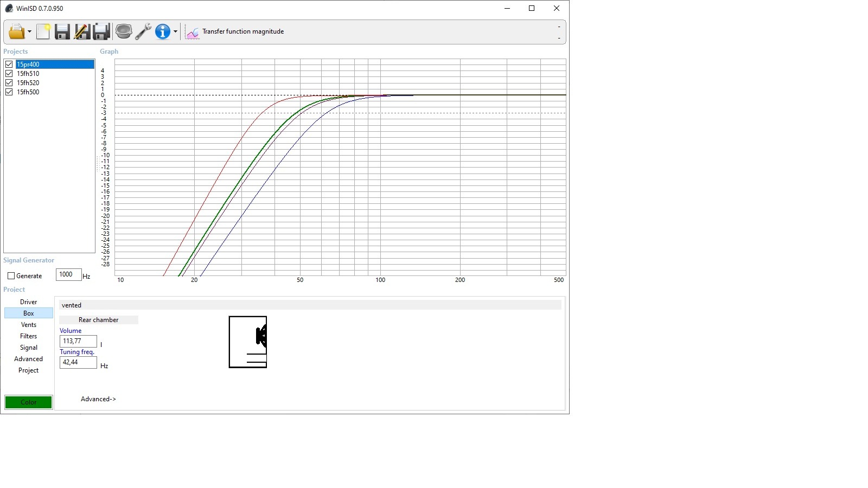
Task: Switch to the Vents tab
Action: point(29,325)
